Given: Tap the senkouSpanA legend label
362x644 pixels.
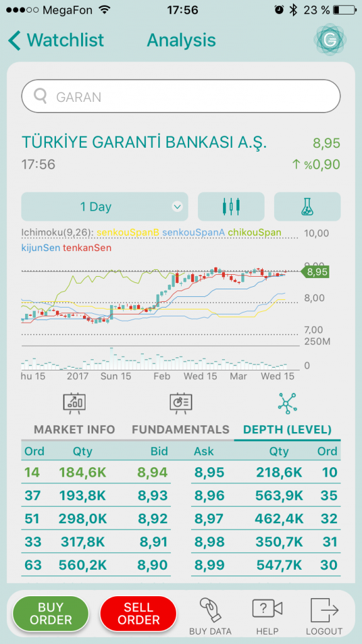Looking at the screenshot, I should (x=194, y=233).
